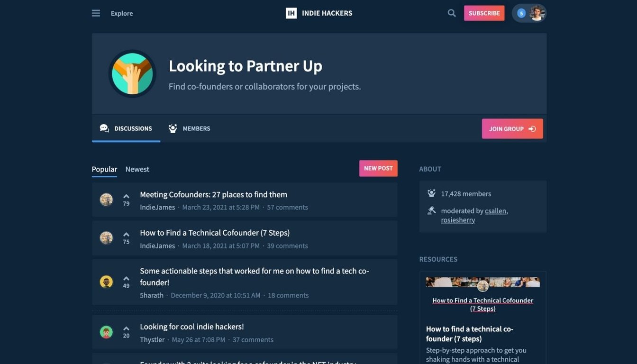Open the notifications badge showing 5
637x364 pixels.
pos(521,13)
